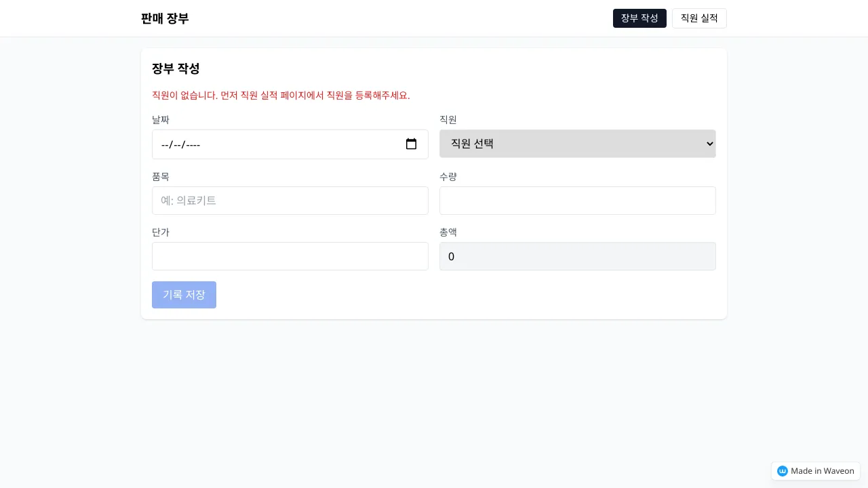
Task: Select the day segment of the date input
Action: click(x=177, y=144)
